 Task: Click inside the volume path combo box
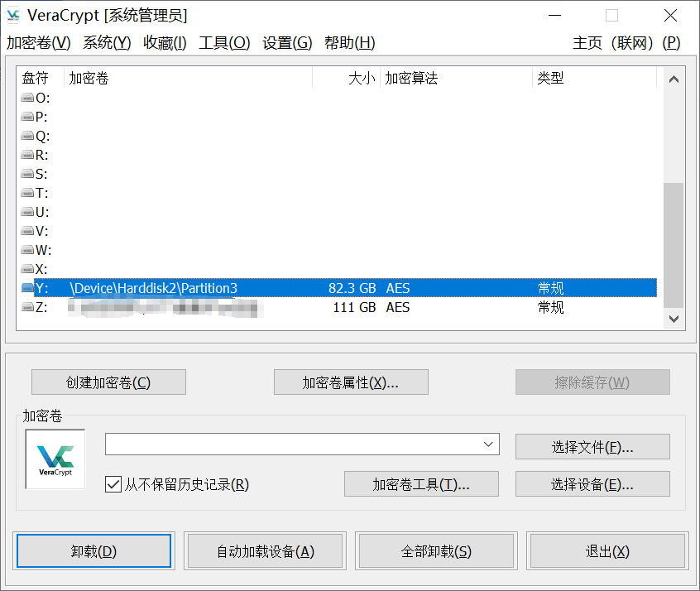(x=302, y=444)
